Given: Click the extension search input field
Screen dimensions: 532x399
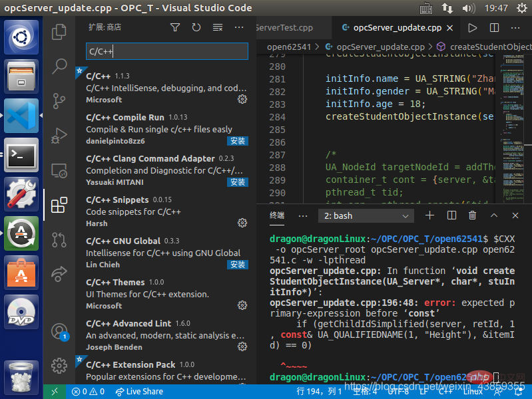Looking at the screenshot, I should coord(167,51).
